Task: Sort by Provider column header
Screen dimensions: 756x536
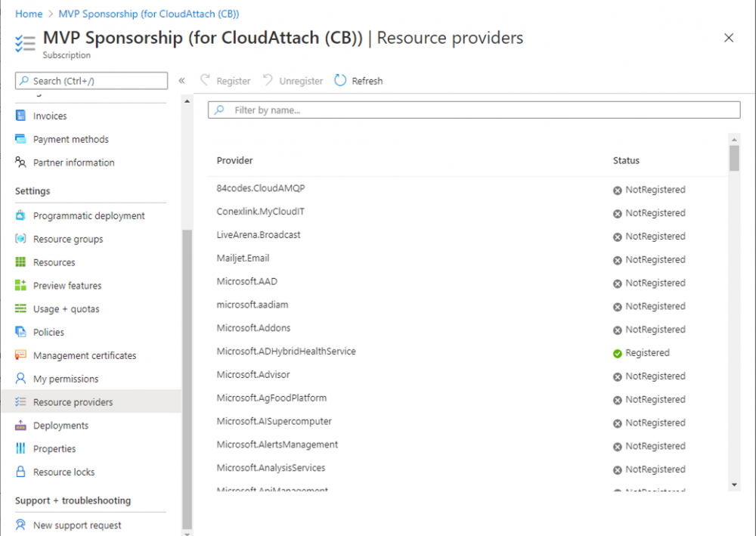Action: tap(234, 160)
